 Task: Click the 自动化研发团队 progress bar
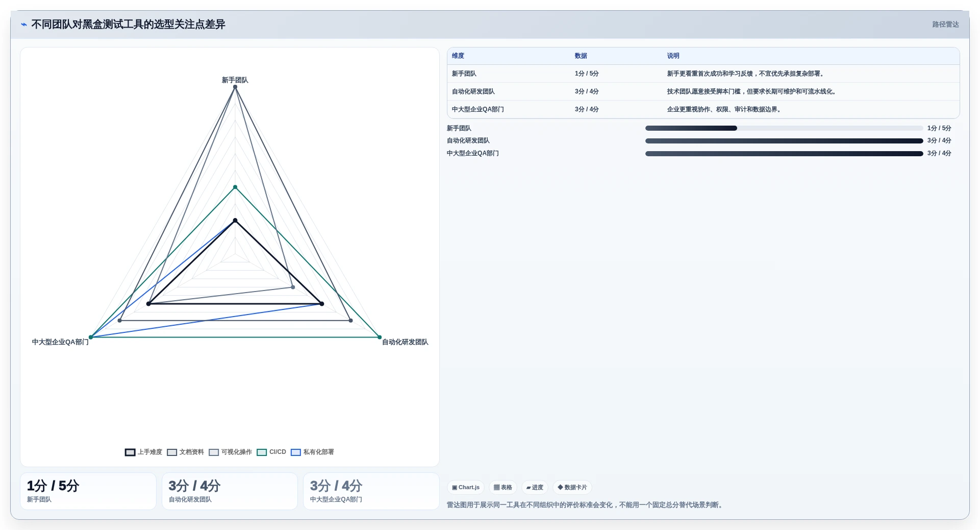[784, 141]
